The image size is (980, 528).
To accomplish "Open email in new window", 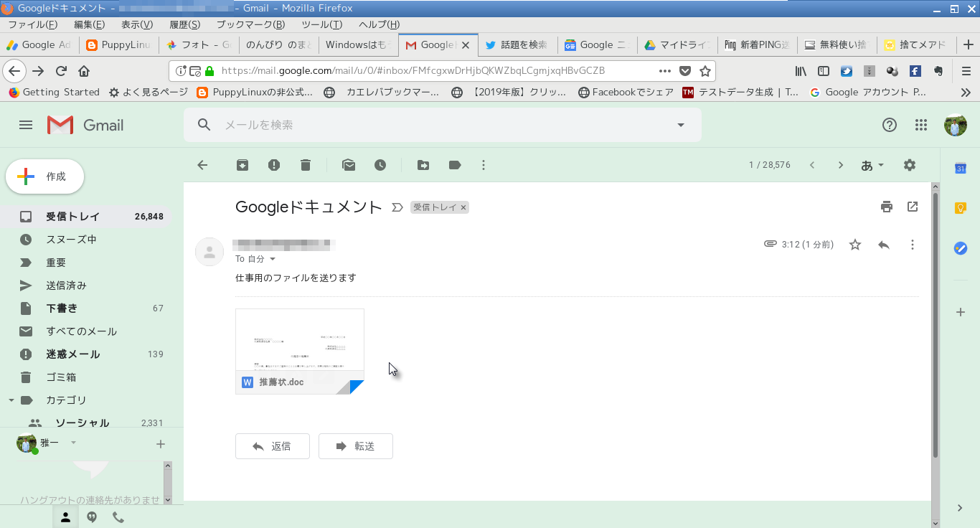I will pyautogui.click(x=913, y=207).
